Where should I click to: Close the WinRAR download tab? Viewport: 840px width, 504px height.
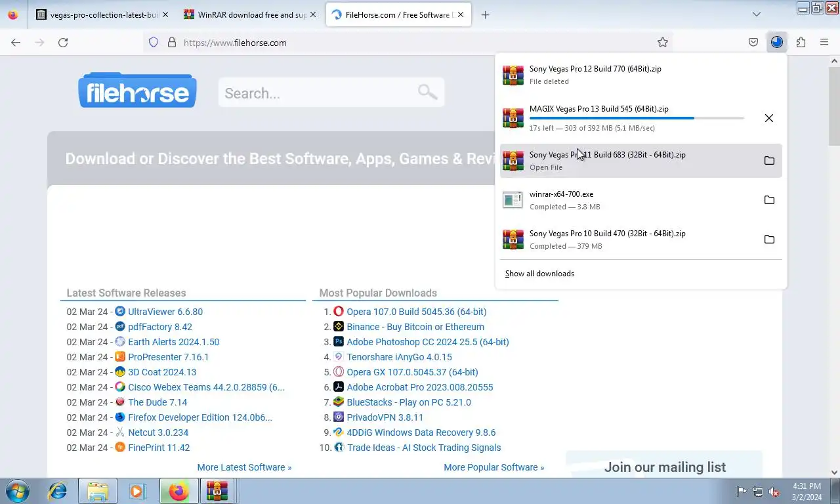(x=312, y=14)
